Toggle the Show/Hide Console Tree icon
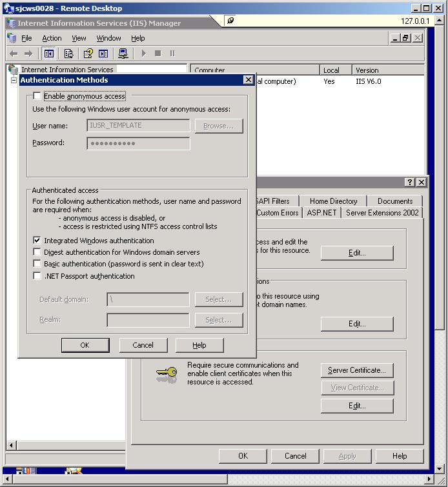 49,54
